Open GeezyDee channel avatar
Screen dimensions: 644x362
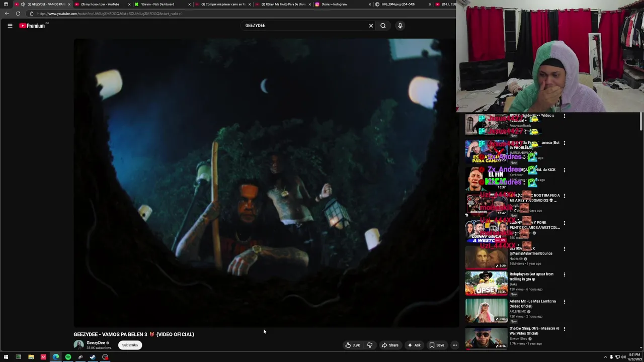click(78, 345)
